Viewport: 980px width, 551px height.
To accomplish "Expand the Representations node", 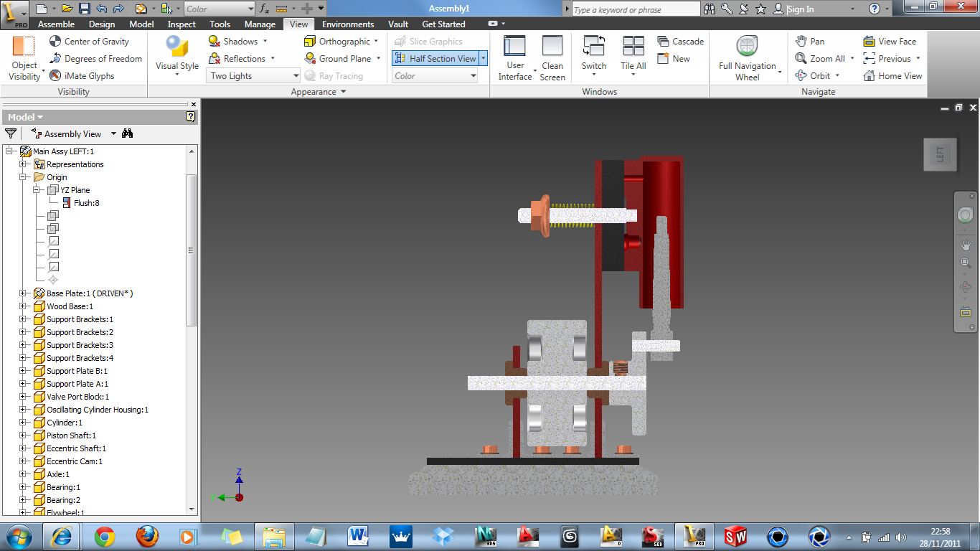I will [23, 164].
